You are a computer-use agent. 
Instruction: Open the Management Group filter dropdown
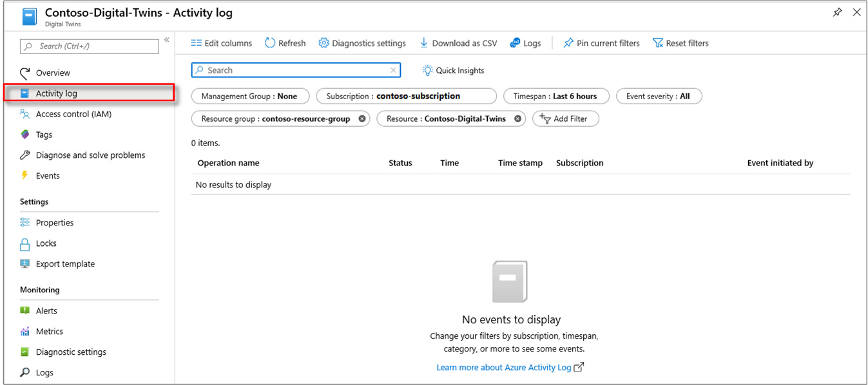pyautogui.click(x=250, y=96)
